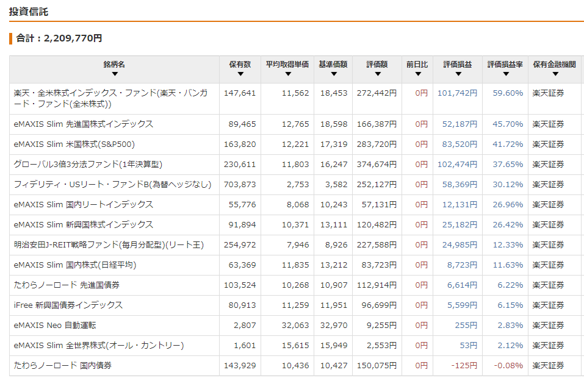Sort by 評価損益率 column arrow
The height and width of the screenshot is (392, 584).
(x=505, y=74)
